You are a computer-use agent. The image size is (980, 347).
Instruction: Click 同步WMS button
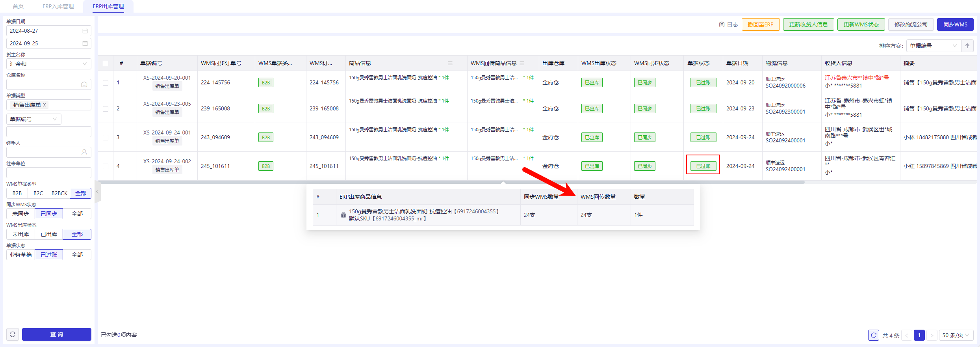(955, 24)
